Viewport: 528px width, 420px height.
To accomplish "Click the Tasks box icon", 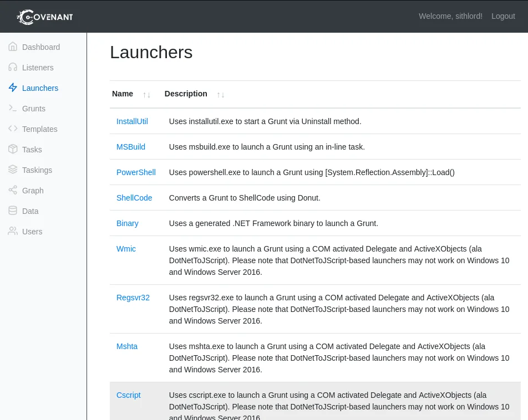I will (13, 150).
